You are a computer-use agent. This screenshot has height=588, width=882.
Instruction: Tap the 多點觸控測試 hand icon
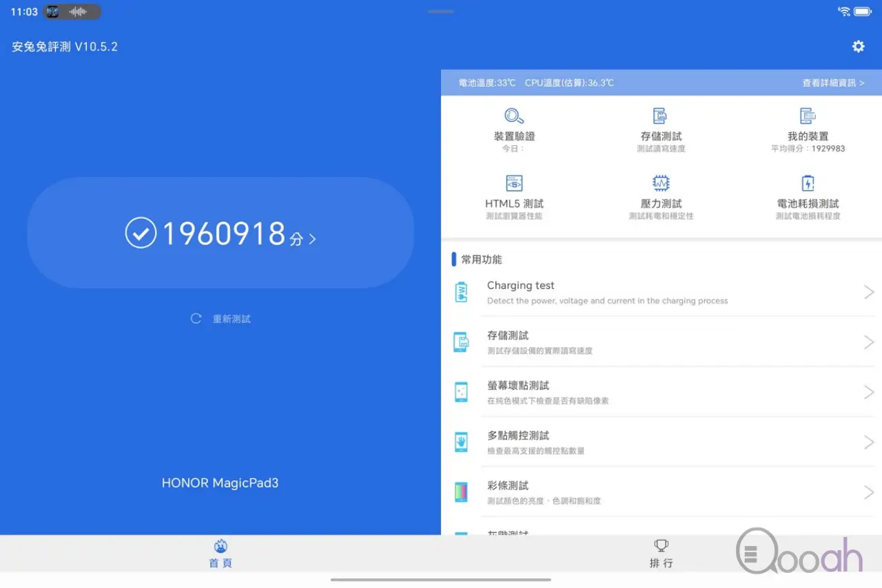[x=461, y=442]
